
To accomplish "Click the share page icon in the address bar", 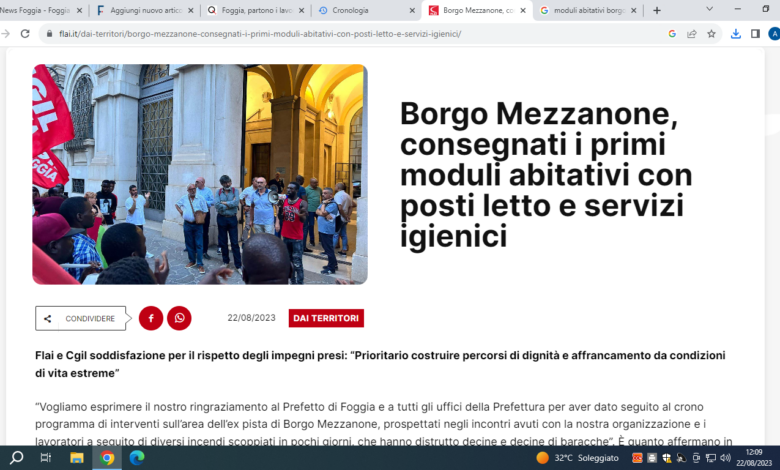I will point(691,34).
